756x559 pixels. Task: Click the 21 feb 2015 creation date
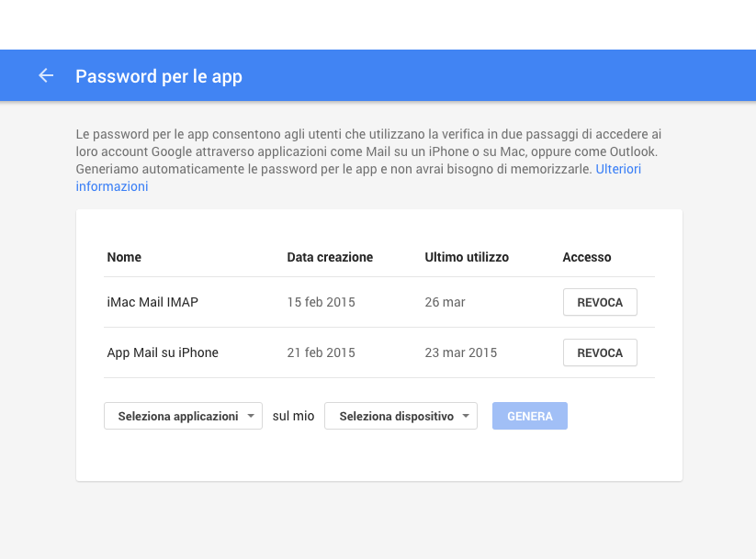(x=322, y=352)
